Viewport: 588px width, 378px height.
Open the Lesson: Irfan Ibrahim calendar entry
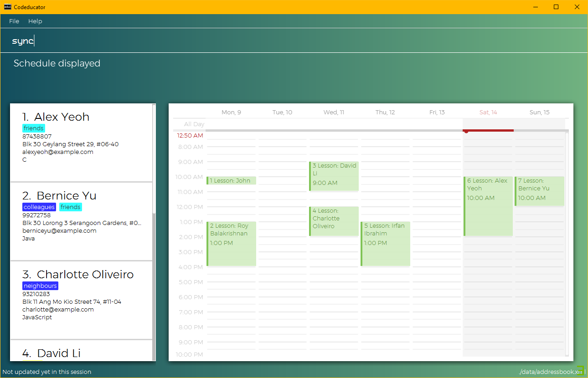point(386,244)
